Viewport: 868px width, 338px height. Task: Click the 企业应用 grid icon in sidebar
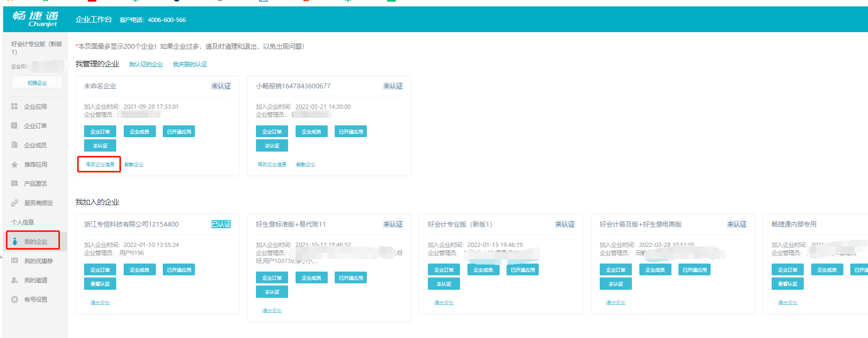[14, 107]
